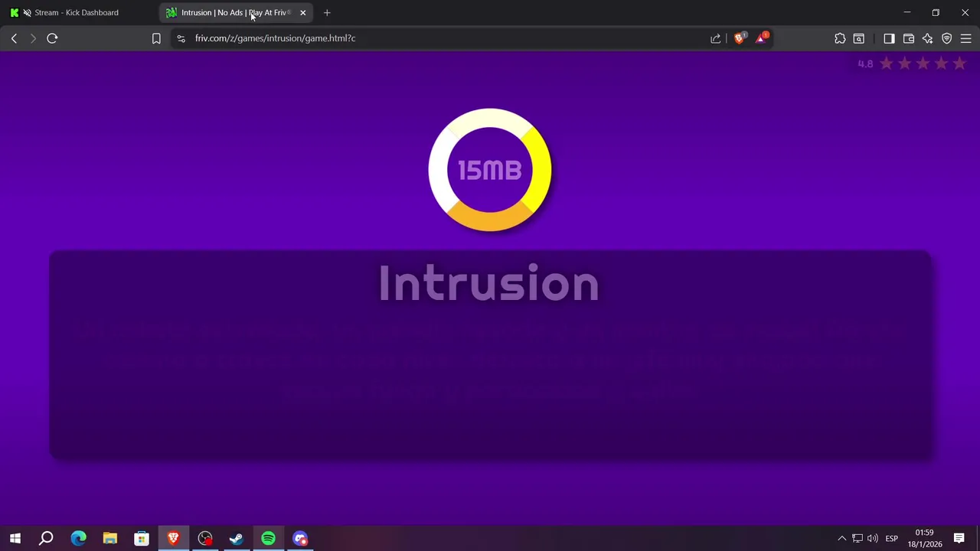Open the Windows notification center
Viewport: 980px width, 551px height.
pos(959,539)
